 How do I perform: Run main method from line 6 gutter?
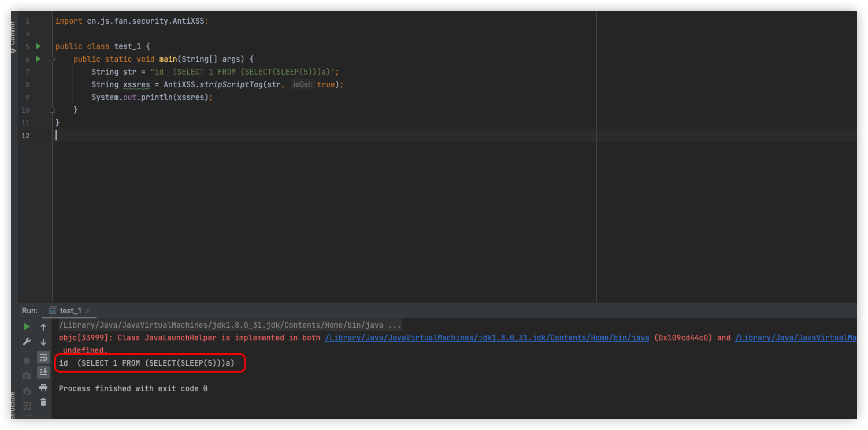pyautogui.click(x=38, y=59)
